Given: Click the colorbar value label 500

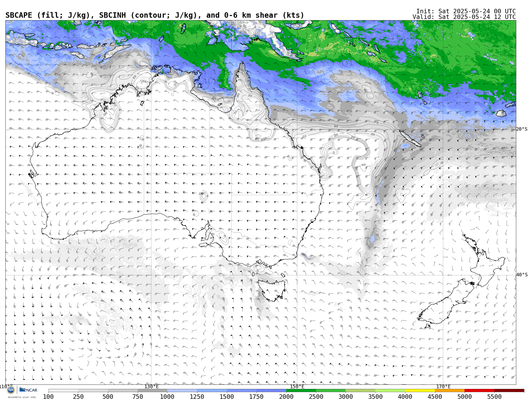Looking at the screenshot, I should click(x=108, y=397).
